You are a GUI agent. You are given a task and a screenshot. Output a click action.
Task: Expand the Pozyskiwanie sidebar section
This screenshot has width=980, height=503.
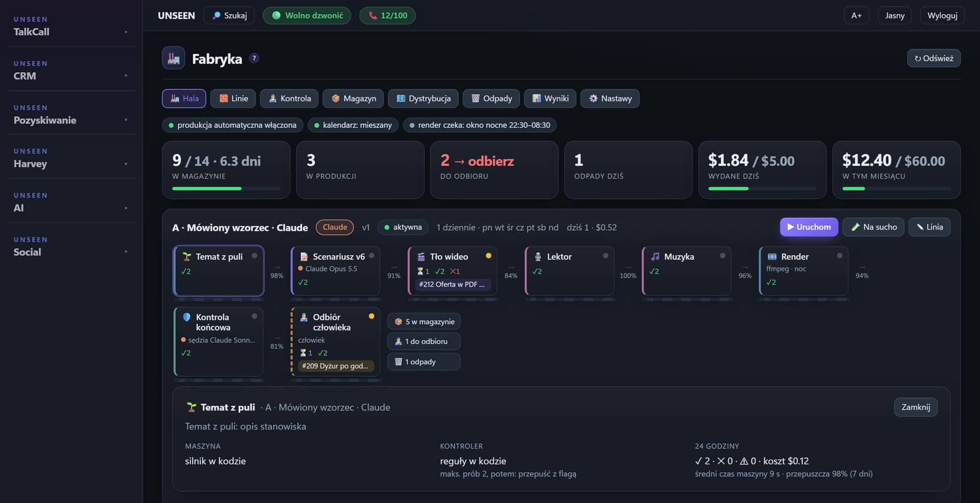71,114
